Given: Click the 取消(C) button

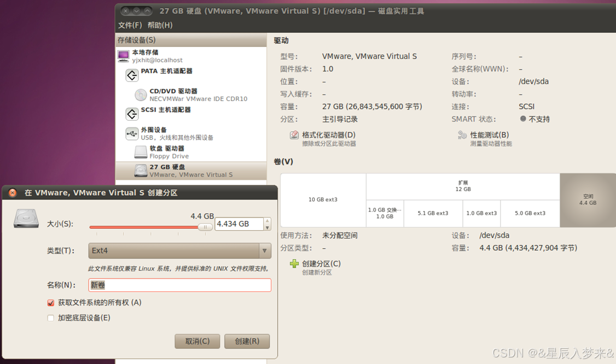Looking at the screenshot, I should [x=197, y=341].
